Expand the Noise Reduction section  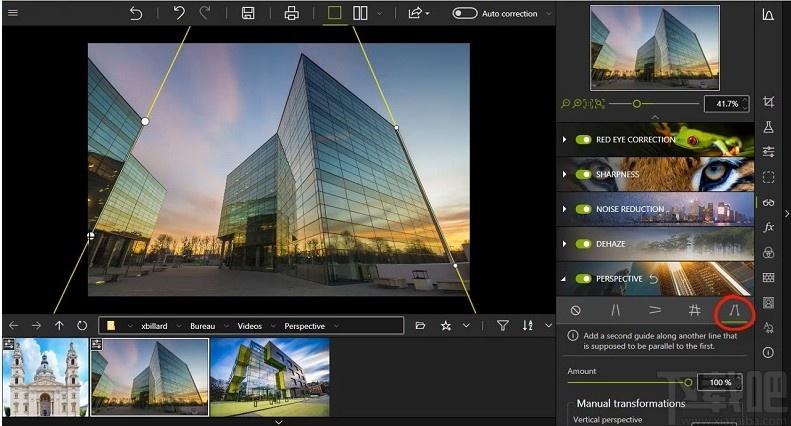point(564,209)
